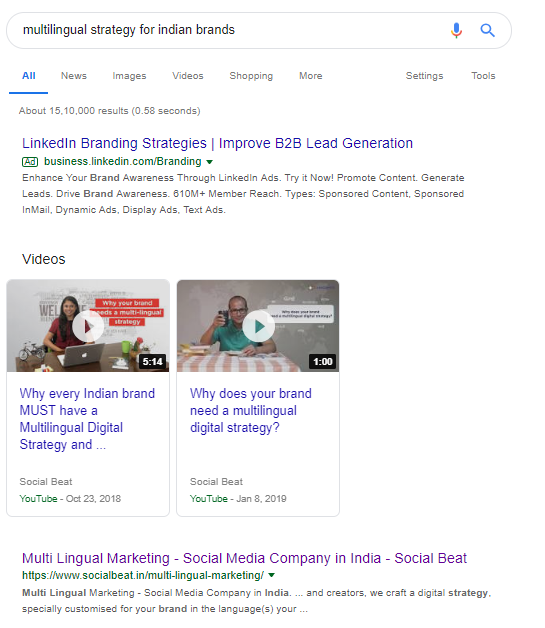545x628 pixels.
Task: Switch to the Images tab
Action: pyautogui.click(x=129, y=76)
